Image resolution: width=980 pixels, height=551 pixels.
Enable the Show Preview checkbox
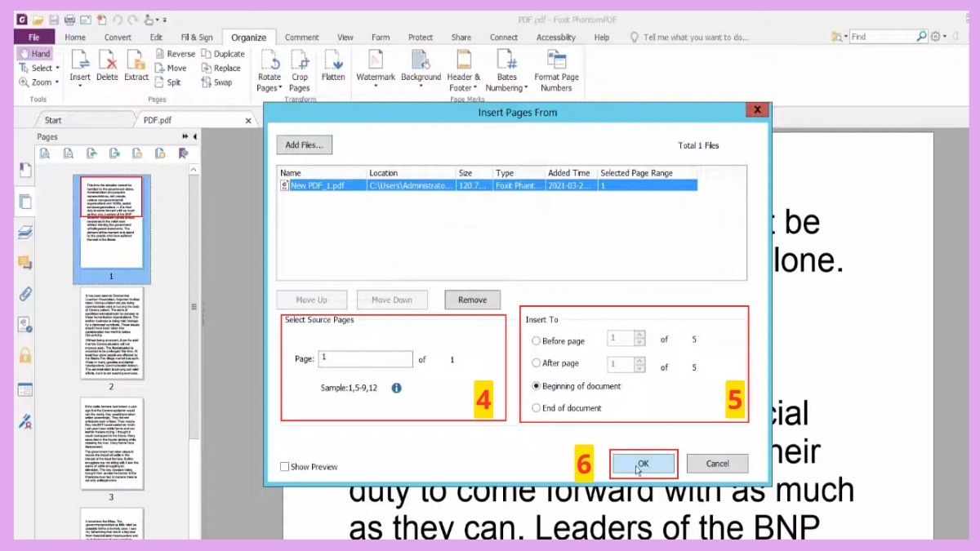point(284,467)
